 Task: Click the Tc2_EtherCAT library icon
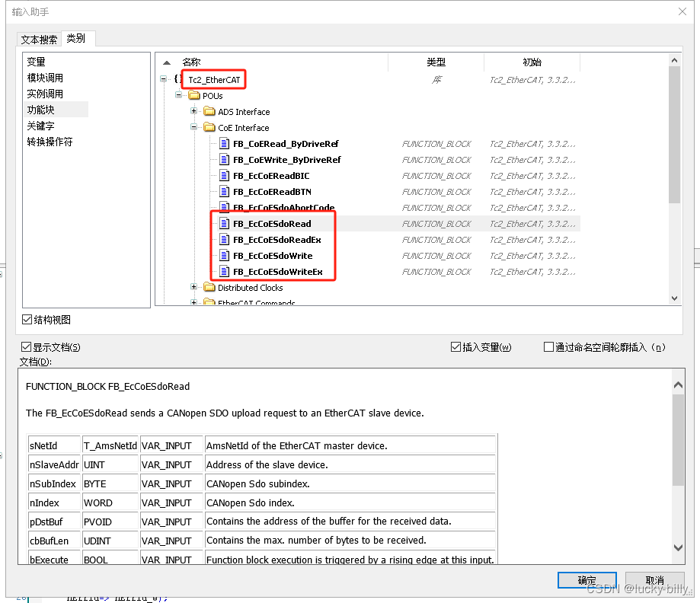179,79
